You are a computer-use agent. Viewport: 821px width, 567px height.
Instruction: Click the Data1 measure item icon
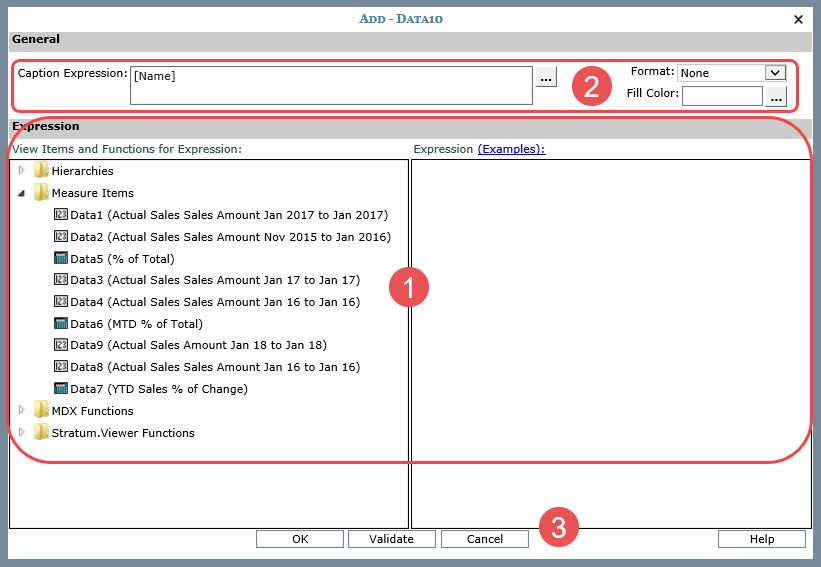(x=61, y=215)
